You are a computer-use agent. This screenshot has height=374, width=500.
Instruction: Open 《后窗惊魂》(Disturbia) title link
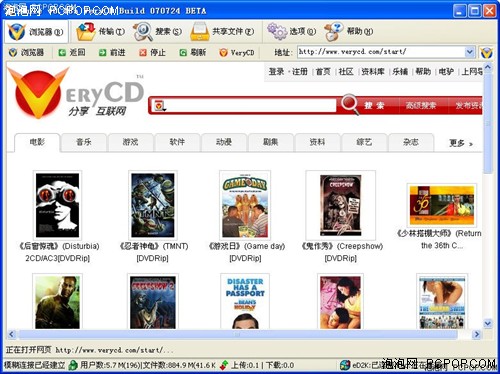point(58,252)
